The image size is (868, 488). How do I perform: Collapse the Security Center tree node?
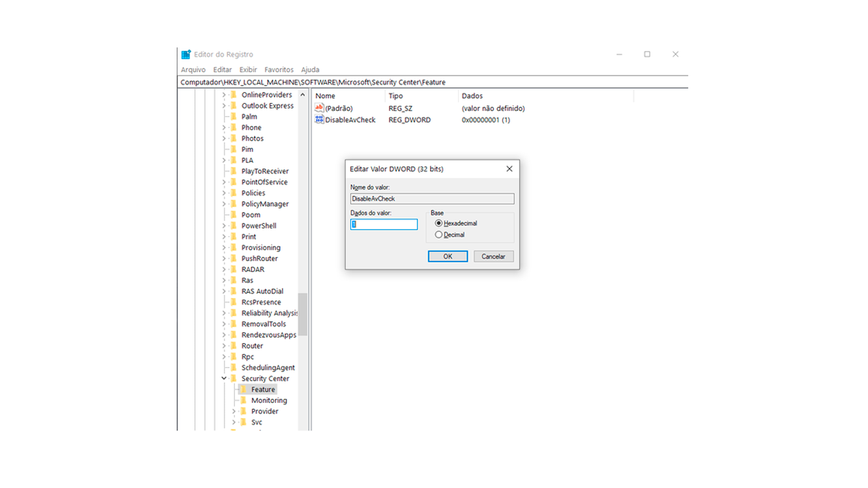(224, 378)
